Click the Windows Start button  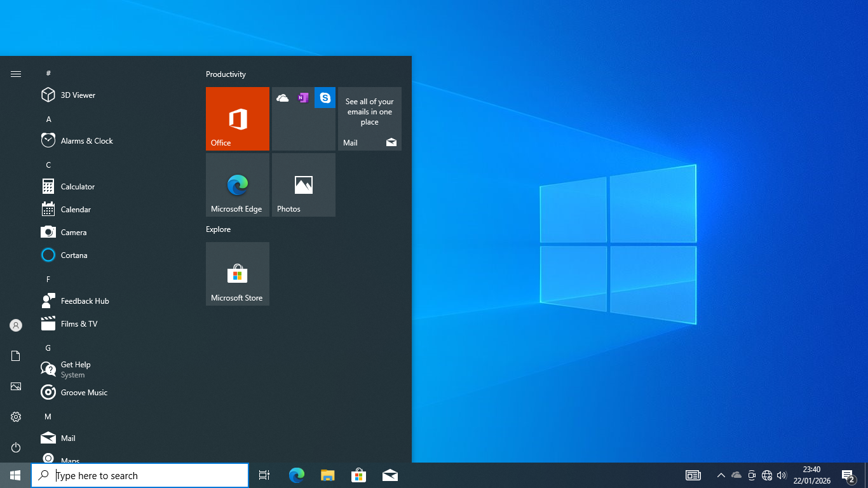(x=15, y=475)
